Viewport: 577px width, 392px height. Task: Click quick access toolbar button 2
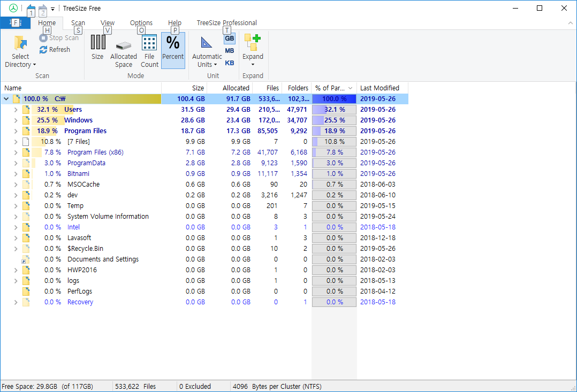coord(43,10)
